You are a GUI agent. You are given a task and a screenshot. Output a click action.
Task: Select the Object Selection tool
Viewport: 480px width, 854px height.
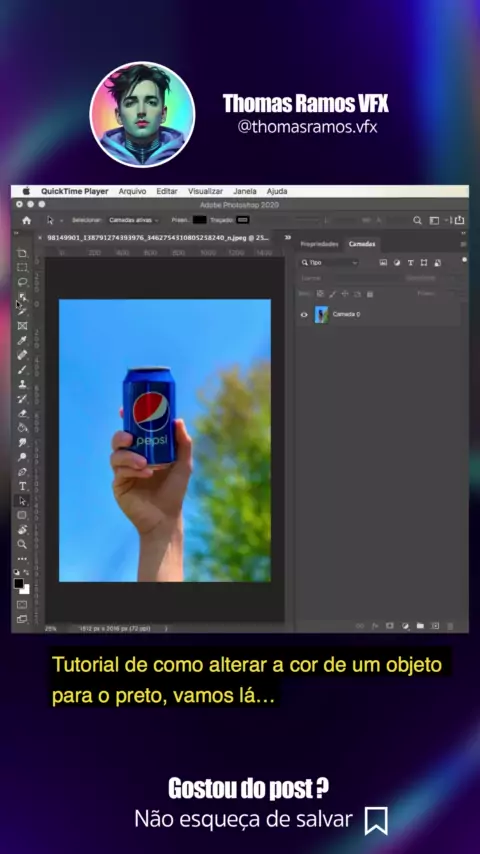(22, 297)
